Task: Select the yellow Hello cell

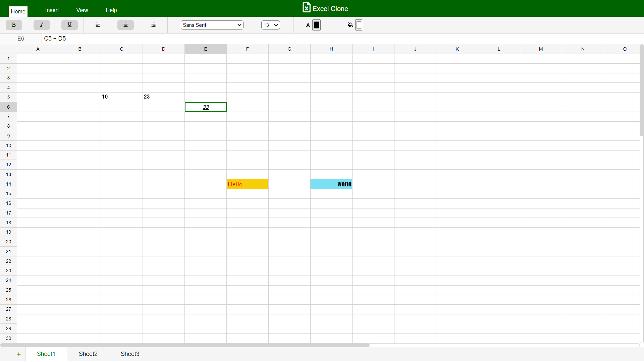Action: [247, 184]
